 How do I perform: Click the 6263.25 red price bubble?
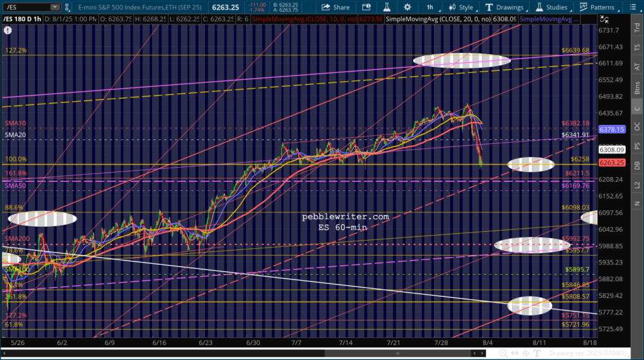click(x=612, y=163)
